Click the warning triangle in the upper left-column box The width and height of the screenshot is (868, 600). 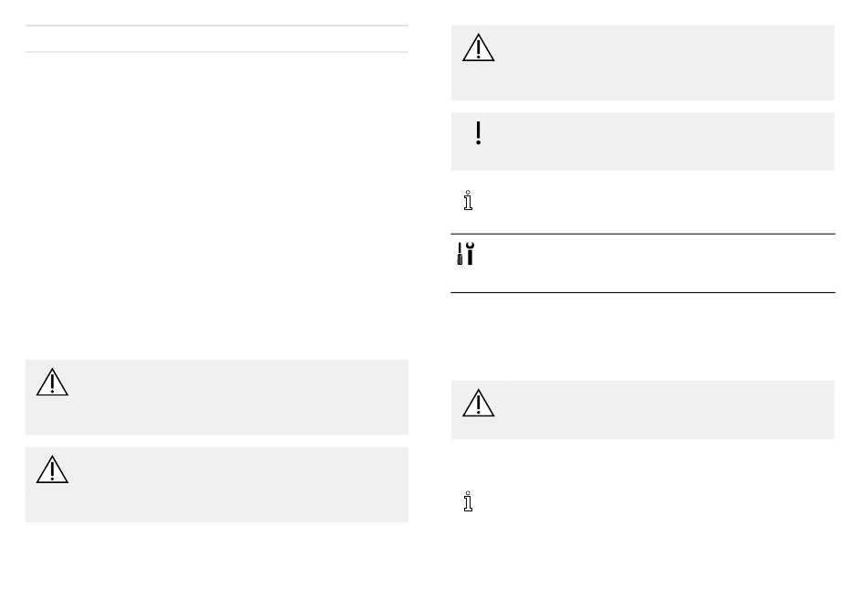point(52,382)
